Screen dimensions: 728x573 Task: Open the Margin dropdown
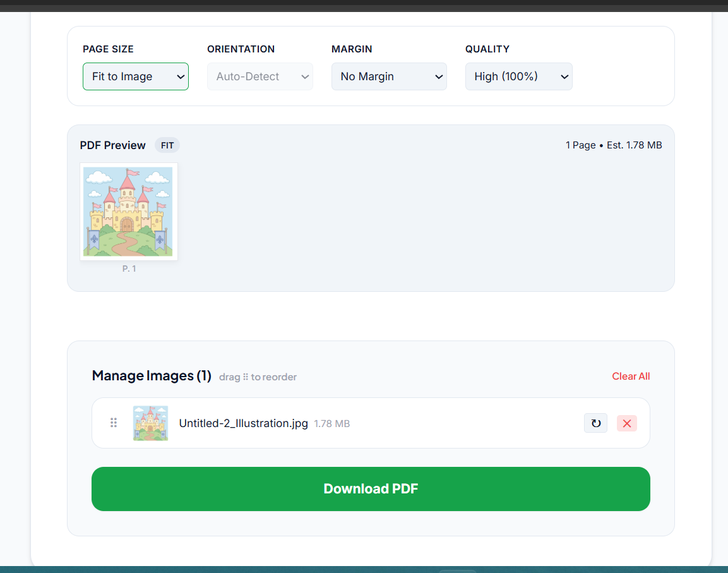(x=389, y=76)
